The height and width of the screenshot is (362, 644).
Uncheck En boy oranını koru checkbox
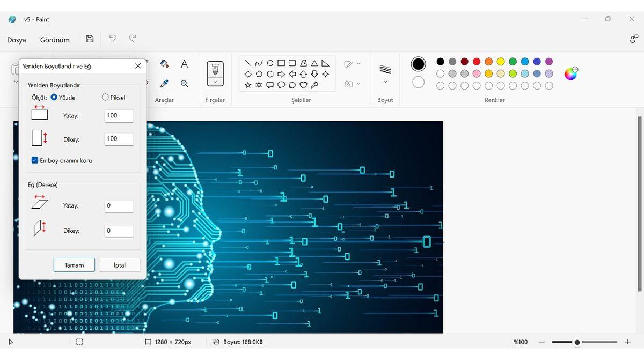[35, 160]
